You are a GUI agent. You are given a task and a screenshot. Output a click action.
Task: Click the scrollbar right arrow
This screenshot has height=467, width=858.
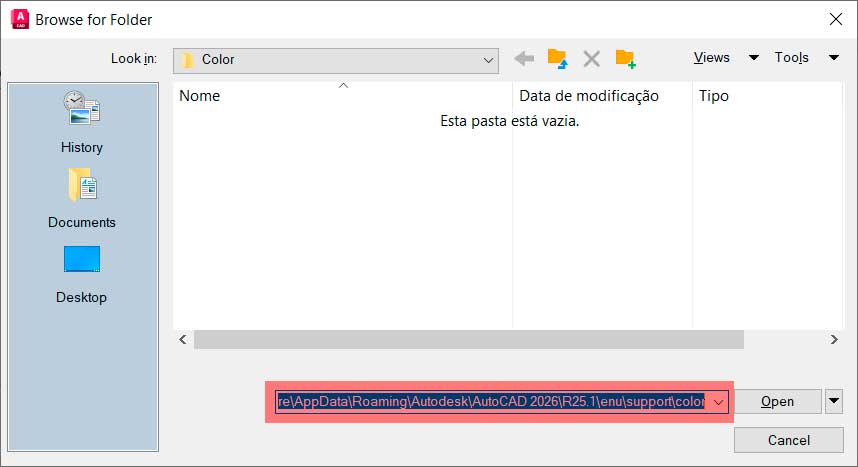coord(834,339)
